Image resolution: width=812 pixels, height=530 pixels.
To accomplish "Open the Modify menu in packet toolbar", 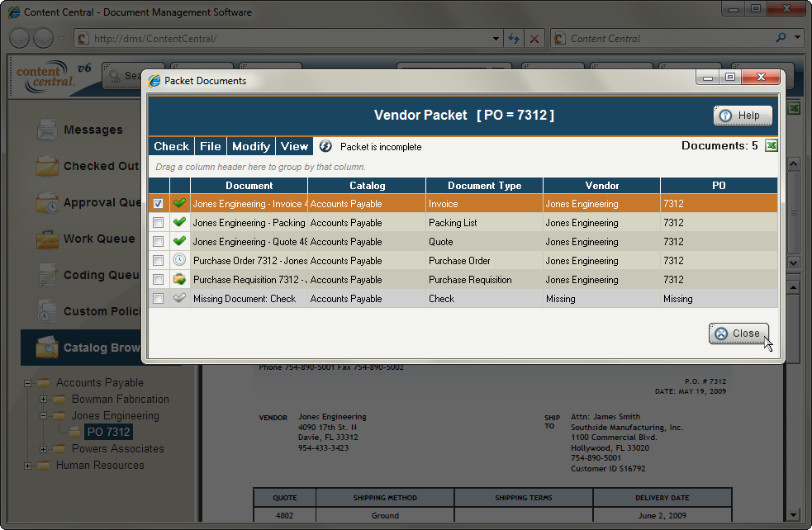I will (x=251, y=146).
